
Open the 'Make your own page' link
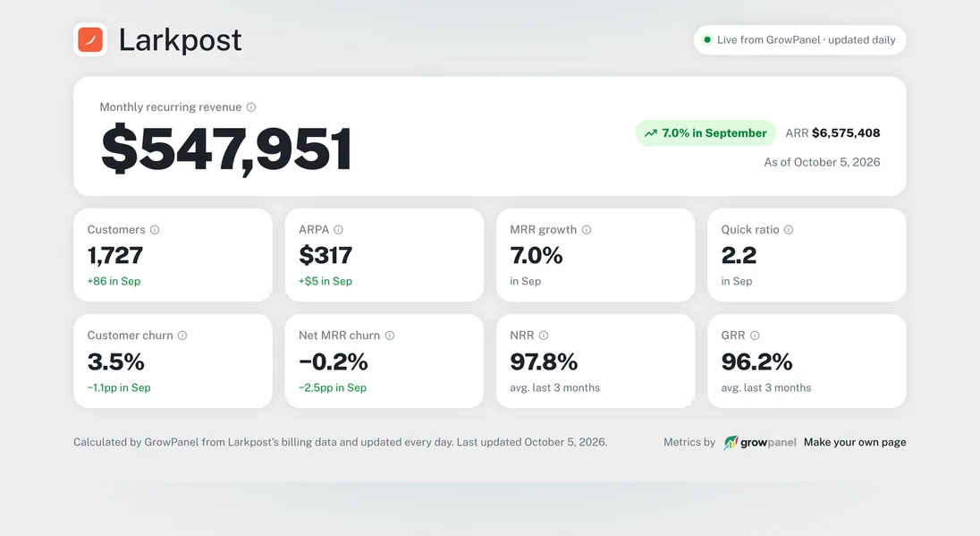pos(855,442)
